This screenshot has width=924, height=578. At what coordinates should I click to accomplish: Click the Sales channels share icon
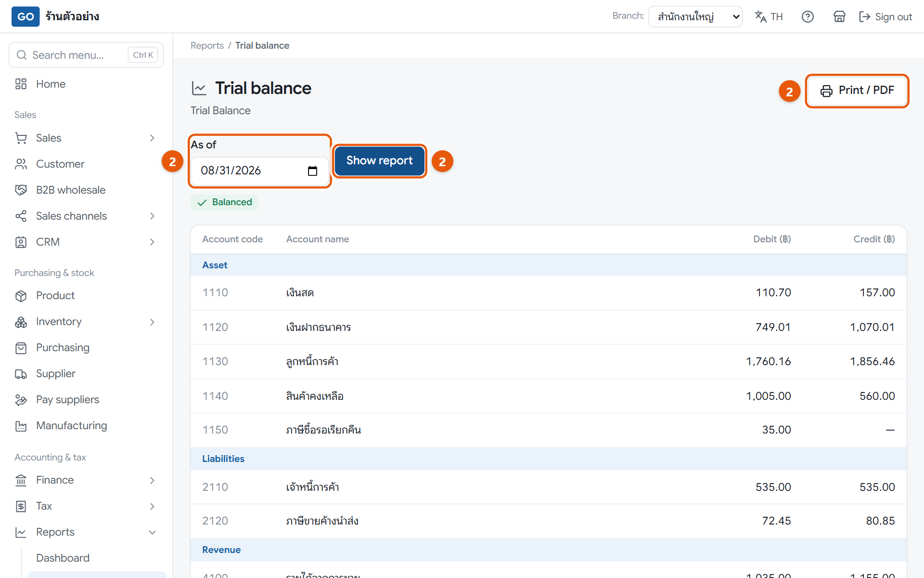tap(21, 216)
